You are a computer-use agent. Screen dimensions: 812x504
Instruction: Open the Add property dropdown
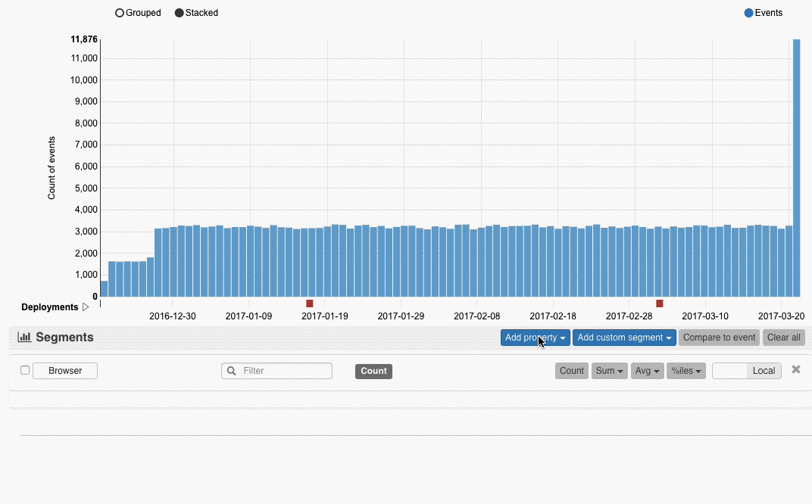coord(535,338)
